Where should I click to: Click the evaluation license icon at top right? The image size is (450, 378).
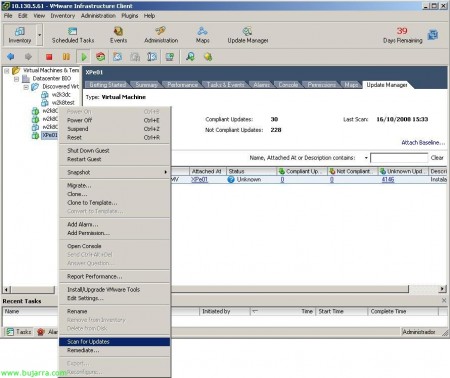point(433,35)
